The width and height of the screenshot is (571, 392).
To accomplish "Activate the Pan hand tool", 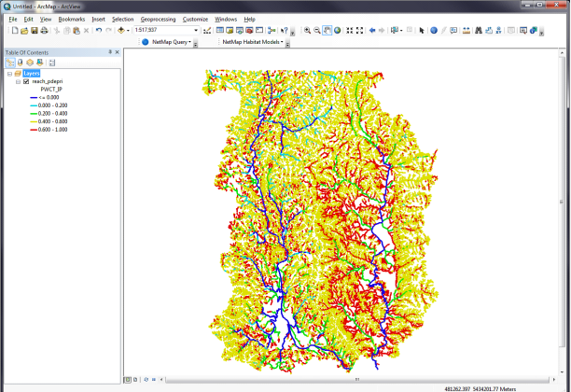I will pos(327,30).
